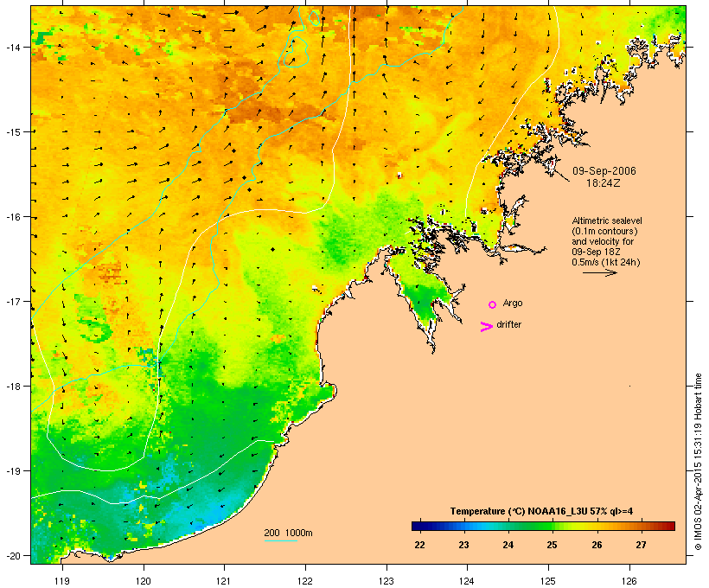This screenshot has height=588, width=709.
Task: Click the '09-Sep-2006' date text
Action: point(604,171)
